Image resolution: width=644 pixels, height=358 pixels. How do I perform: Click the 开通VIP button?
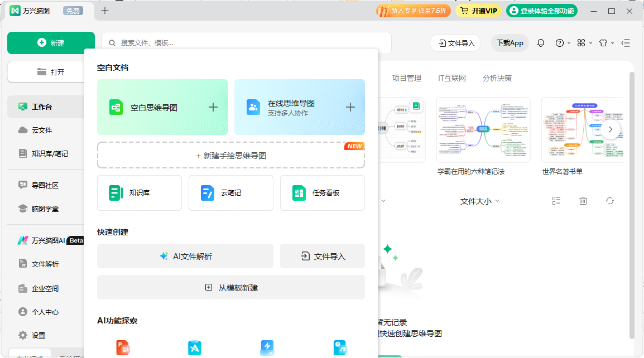[x=478, y=11]
